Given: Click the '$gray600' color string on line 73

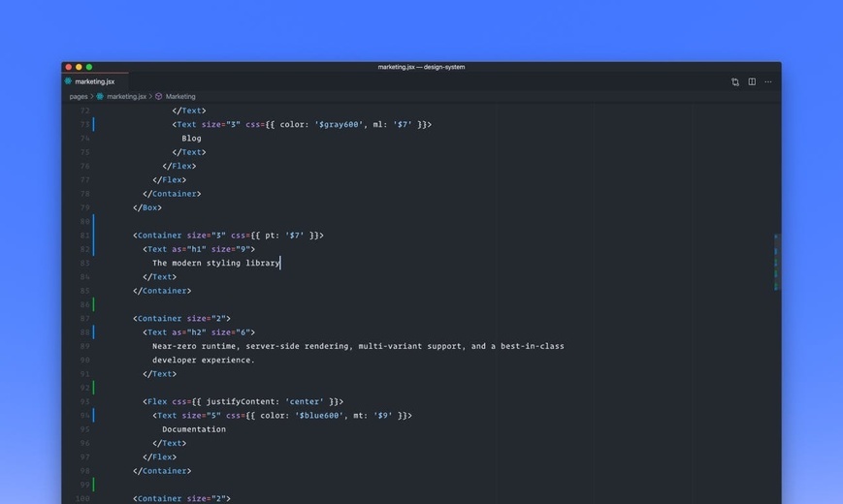Looking at the screenshot, I should coord(340,124).
